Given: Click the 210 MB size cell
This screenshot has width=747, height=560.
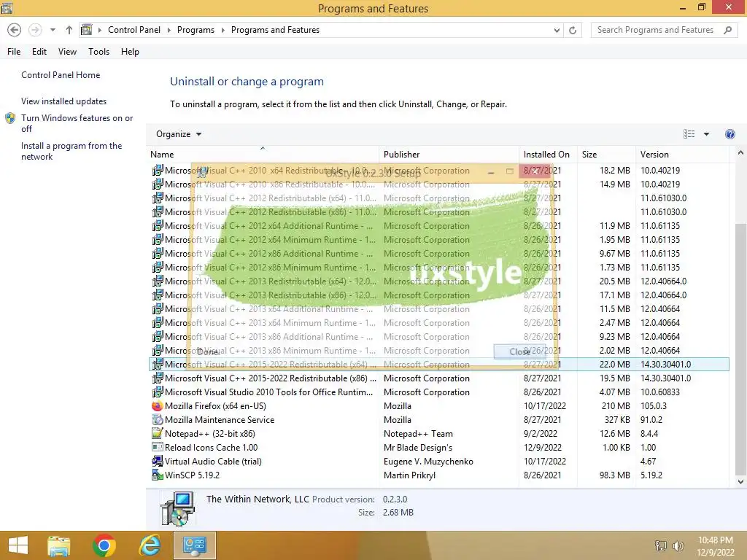Looking at the screenshot, I should (616, 406).
